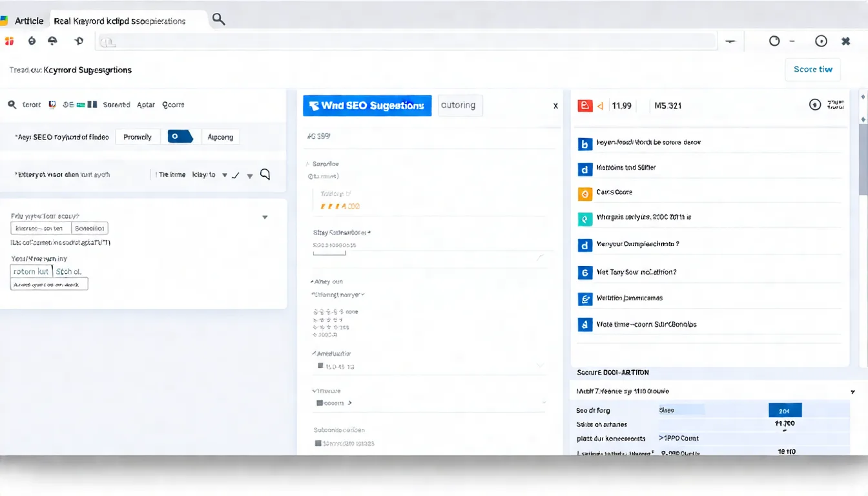The image size is (868, 496).
Task: Click the red B icon above suggestions list
Action: [x=584, y=105]
